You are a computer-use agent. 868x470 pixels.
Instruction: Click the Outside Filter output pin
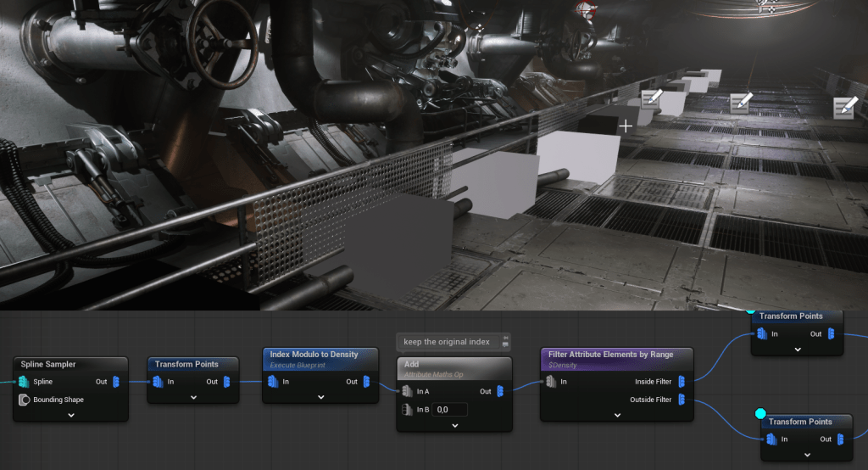point(682,400)
